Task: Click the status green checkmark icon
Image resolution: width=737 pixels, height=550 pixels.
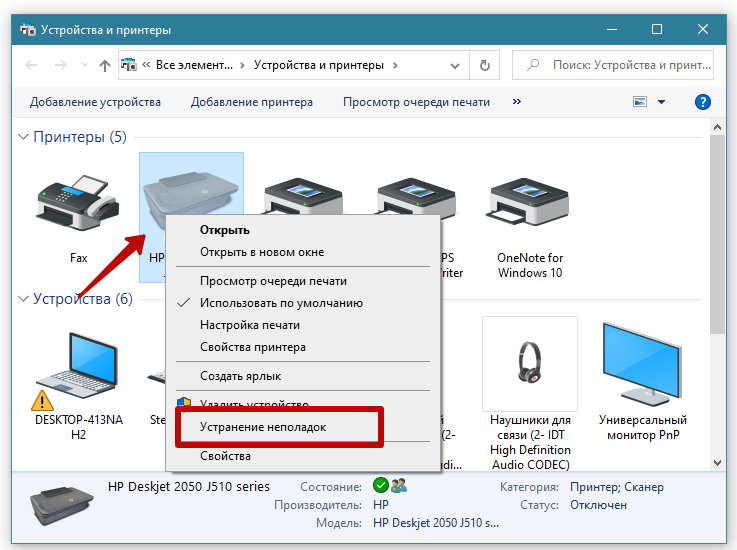Action: tap(381, 485)
